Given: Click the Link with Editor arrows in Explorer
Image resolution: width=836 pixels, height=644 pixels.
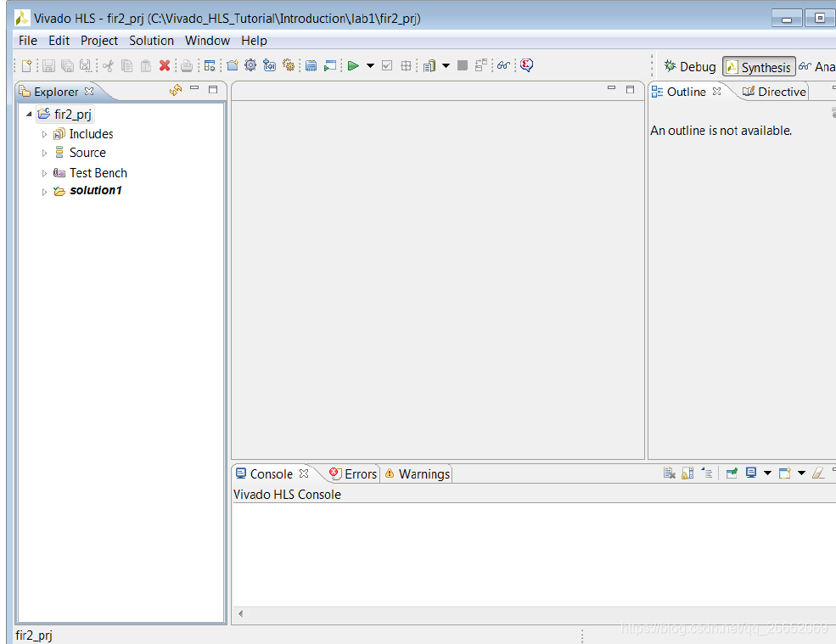Looking at the screenshot, I should 176,90.
